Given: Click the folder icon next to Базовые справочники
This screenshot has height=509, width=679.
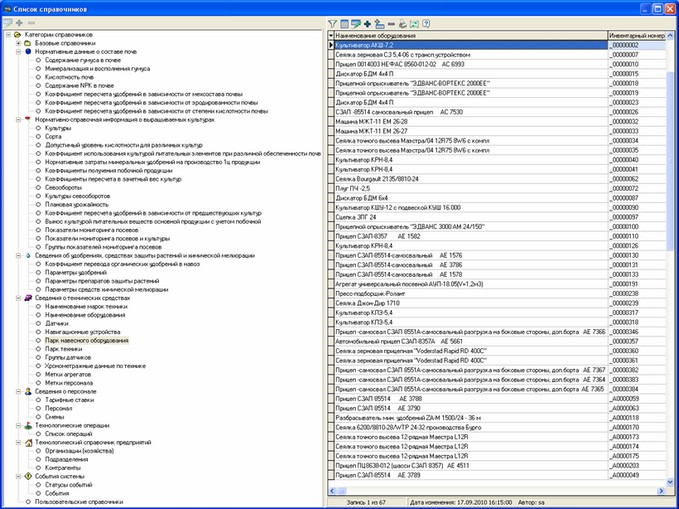Looking at the screenshot, I should [x=27, y=44].
